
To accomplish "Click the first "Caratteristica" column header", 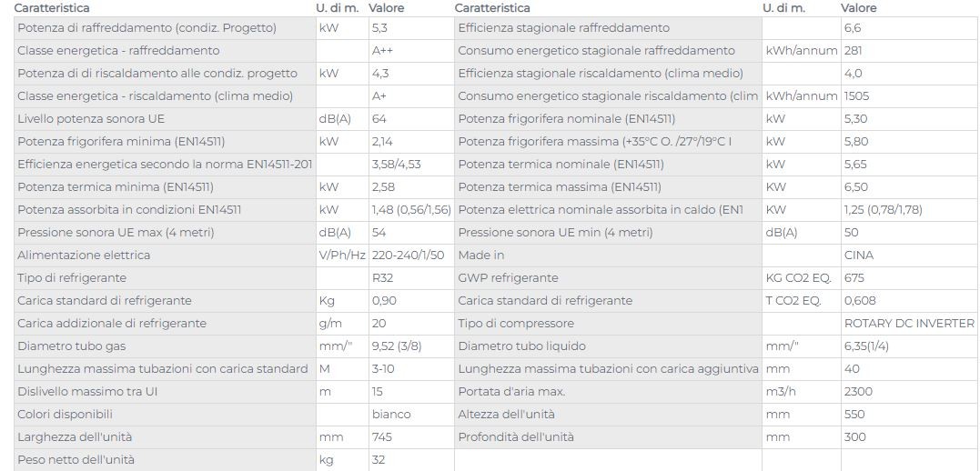I will pos(51,8).
